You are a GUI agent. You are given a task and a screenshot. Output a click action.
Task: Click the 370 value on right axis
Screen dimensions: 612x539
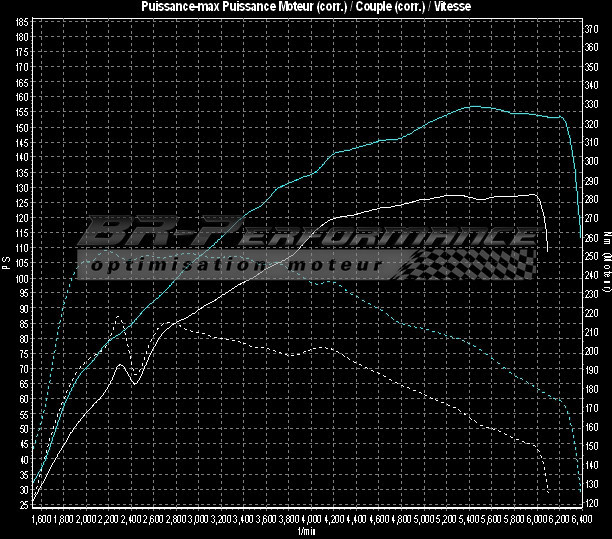[x=590, y=29]
